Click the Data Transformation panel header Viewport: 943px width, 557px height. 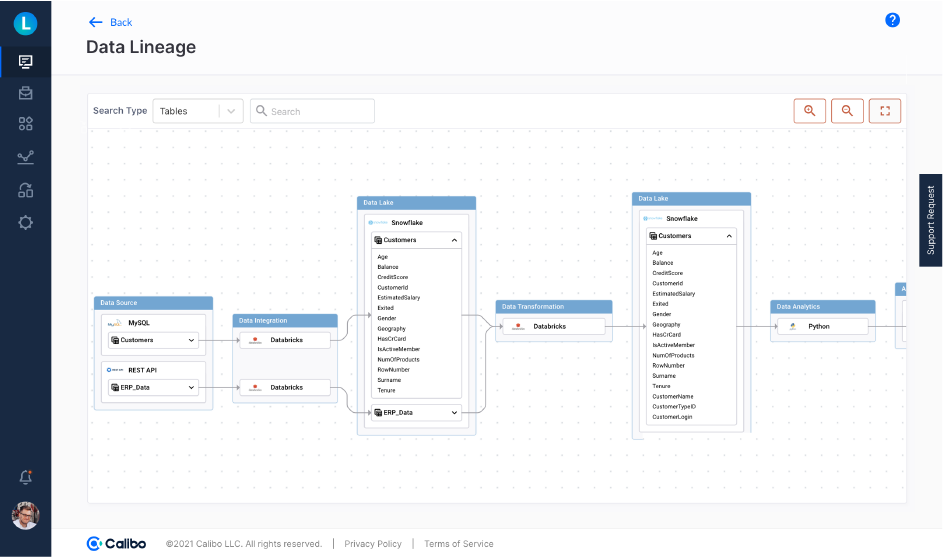click(554, 307)
